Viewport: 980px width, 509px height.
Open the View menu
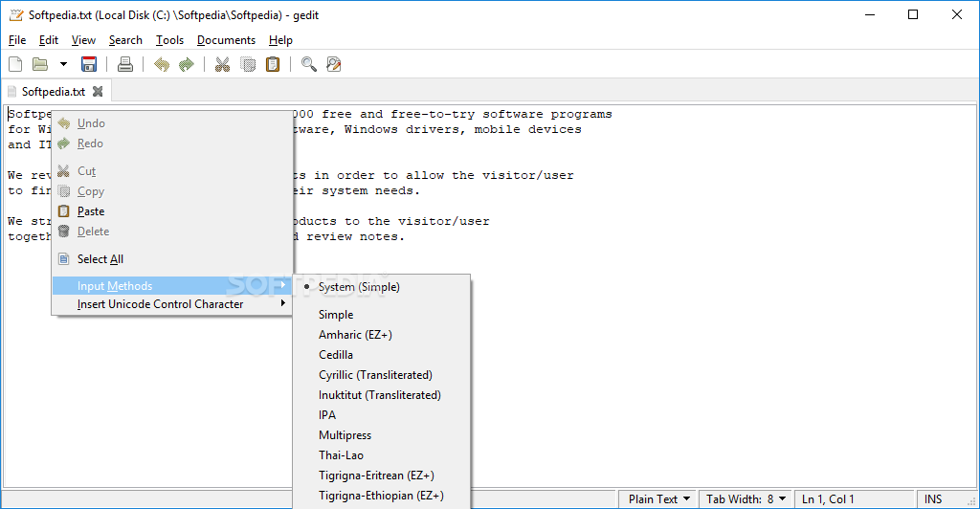coord(83,40)
